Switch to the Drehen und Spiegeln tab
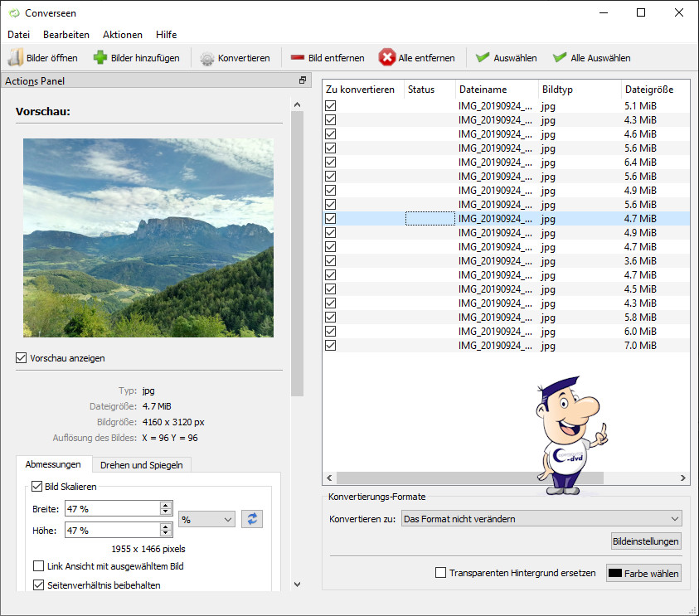This screenshot has height=616, width=699. click(x=142, y=464)
